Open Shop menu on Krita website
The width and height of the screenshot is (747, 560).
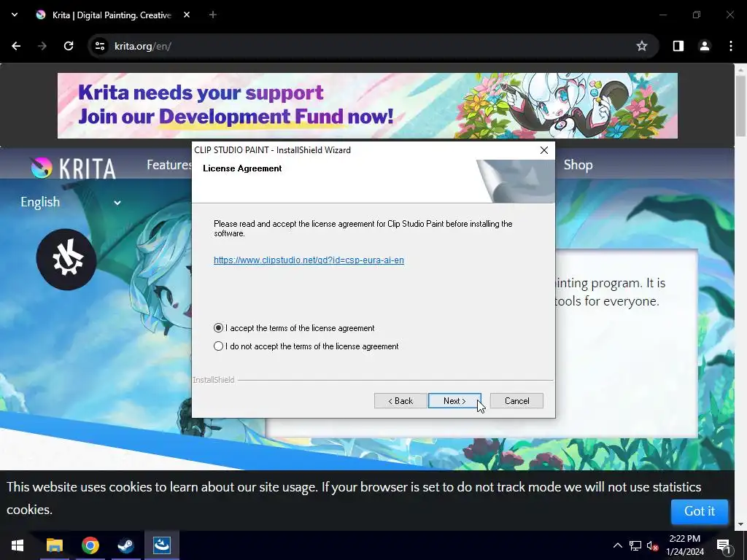[x=578, y=165]
